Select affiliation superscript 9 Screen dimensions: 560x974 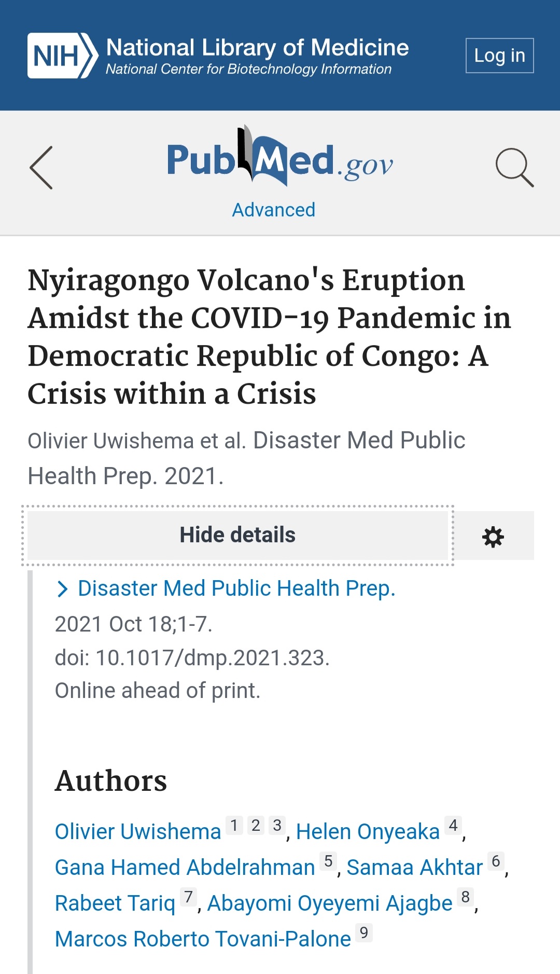coord(364,932)
